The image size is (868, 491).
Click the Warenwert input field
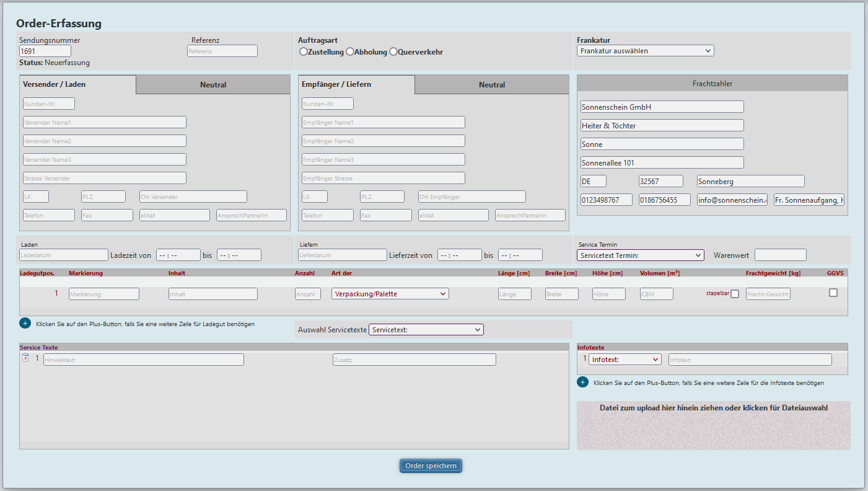coord(780,254)
